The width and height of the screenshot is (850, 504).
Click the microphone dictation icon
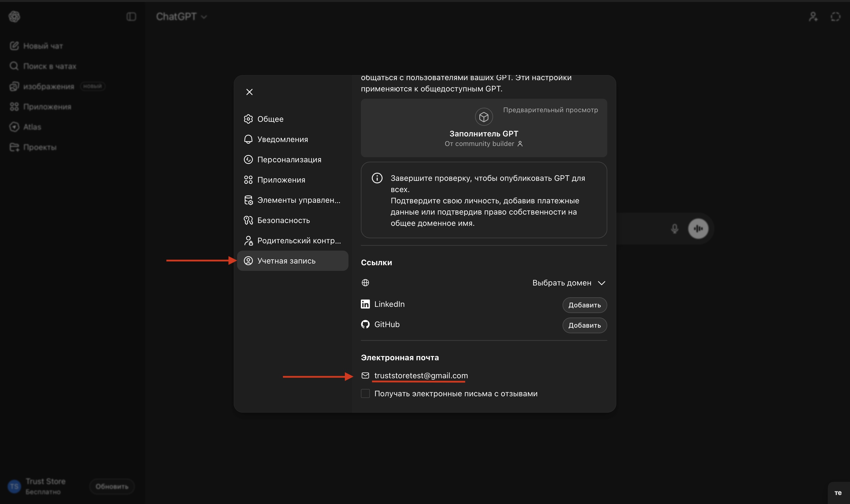[x=674, y=229]
